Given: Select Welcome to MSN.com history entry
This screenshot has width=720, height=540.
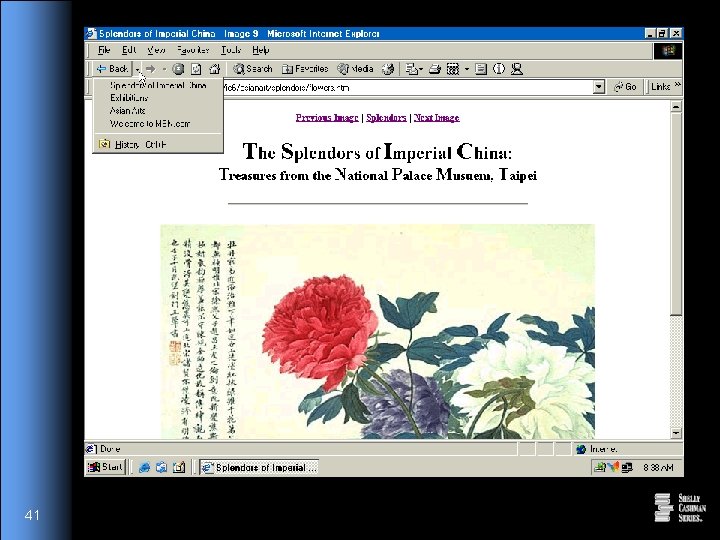Looking at the screenshot, I should click(x=158, y=124).
